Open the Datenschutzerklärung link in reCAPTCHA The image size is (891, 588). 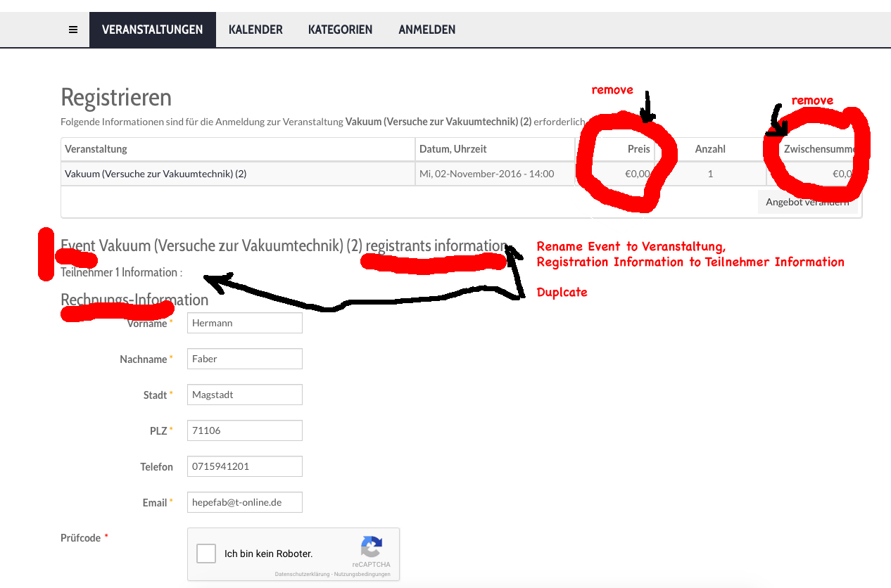pyautogui.click(x=301, y=575)
